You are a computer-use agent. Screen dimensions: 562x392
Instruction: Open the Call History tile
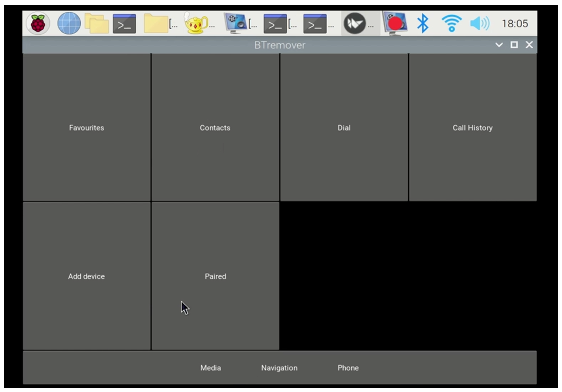click(x=472, y=127)
